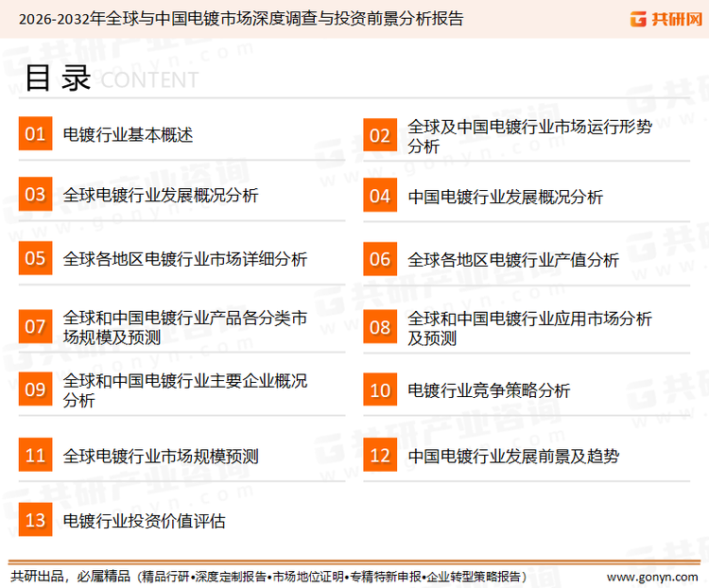The image size is (709, 588).
Task: Select chapter title 电镀行业竞争策略分析
Action: [489, 390]
